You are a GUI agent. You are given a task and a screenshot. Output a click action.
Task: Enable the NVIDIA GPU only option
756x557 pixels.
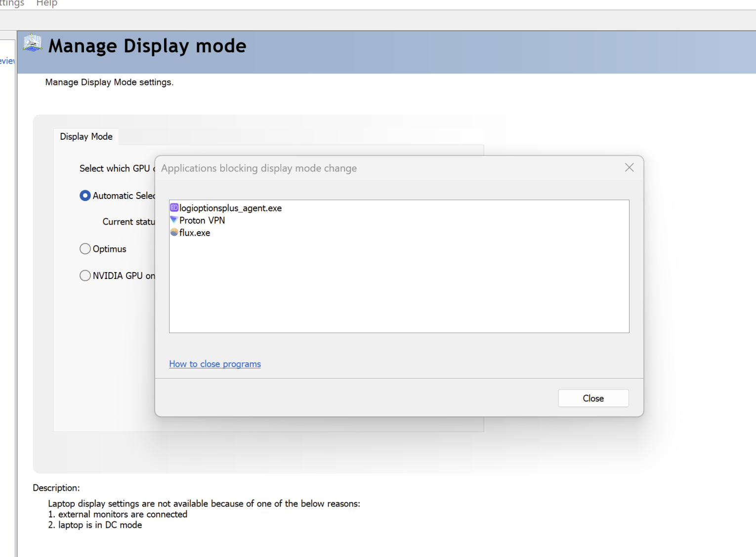84,276
